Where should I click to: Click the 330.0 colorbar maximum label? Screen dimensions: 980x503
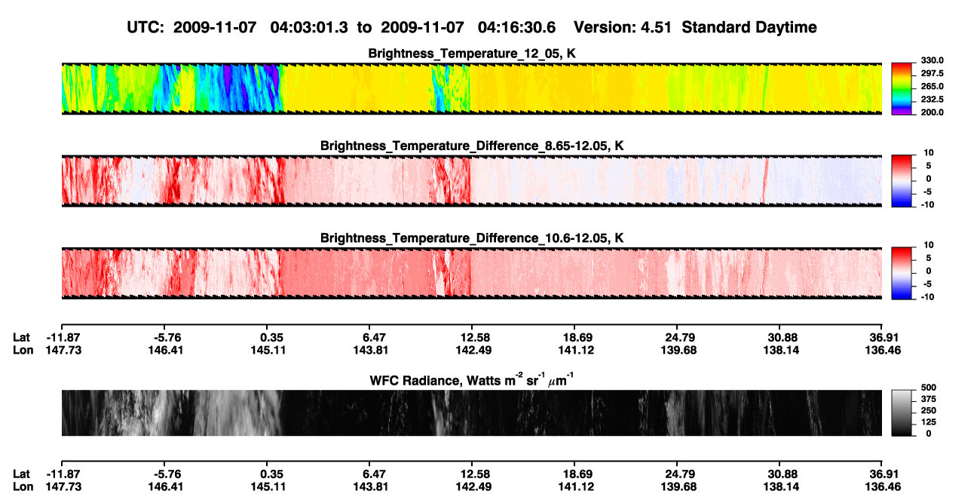tap(932, 61)
